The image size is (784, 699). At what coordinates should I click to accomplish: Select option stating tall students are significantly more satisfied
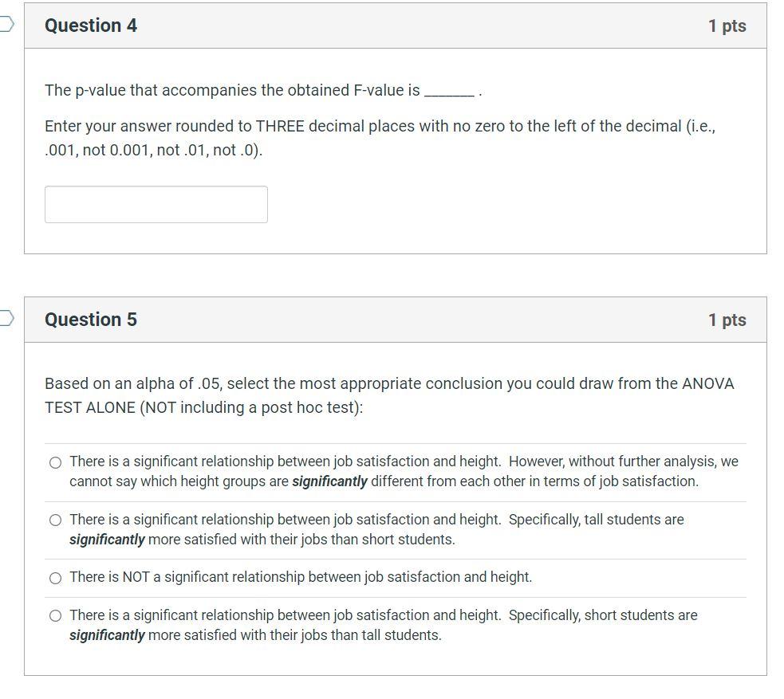pos(56,520)
